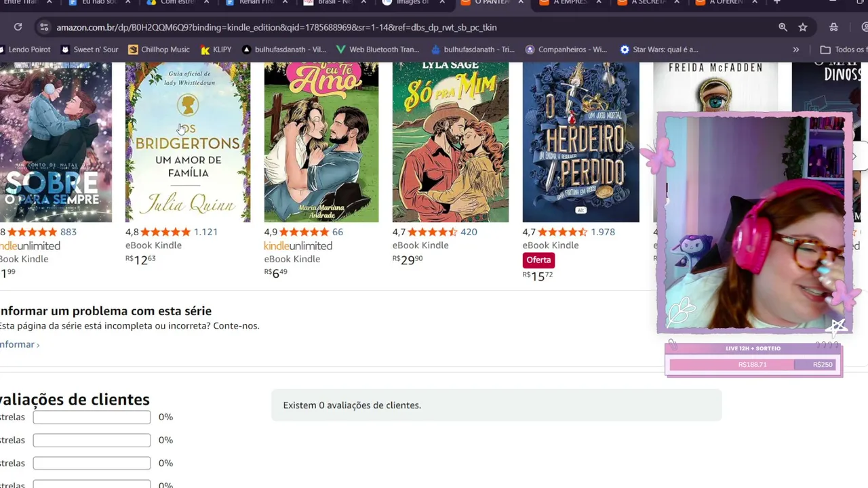
Task: Open the 'bulhufasdanath - Tri...' bookmark
Action: (473, 49)
